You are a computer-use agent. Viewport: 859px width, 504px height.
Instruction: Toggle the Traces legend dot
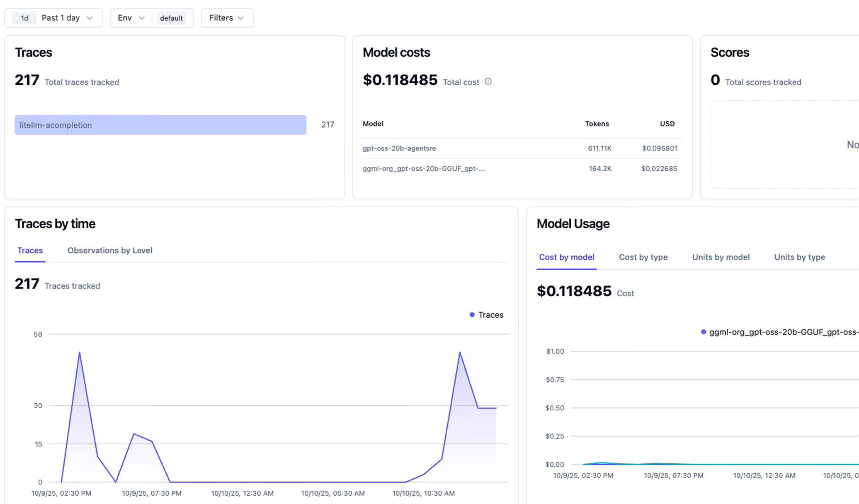pos(472,315)
